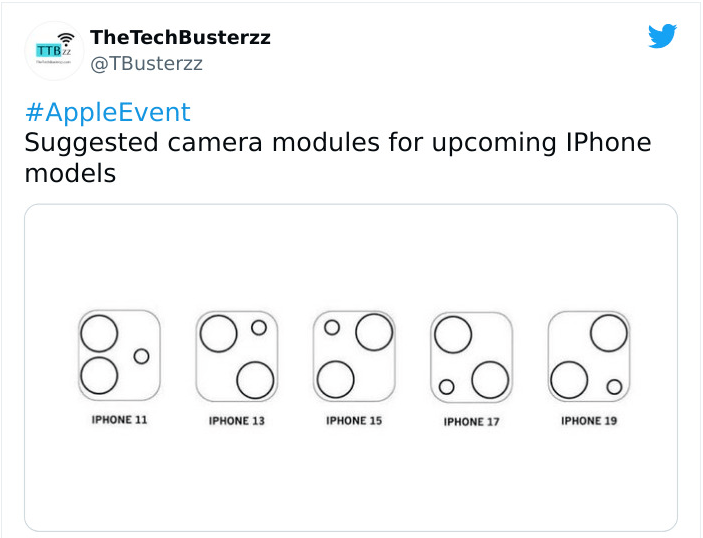703x538 pixels.
Task: Click the tweet text about camera modules
Action: (x=338, y=157)
